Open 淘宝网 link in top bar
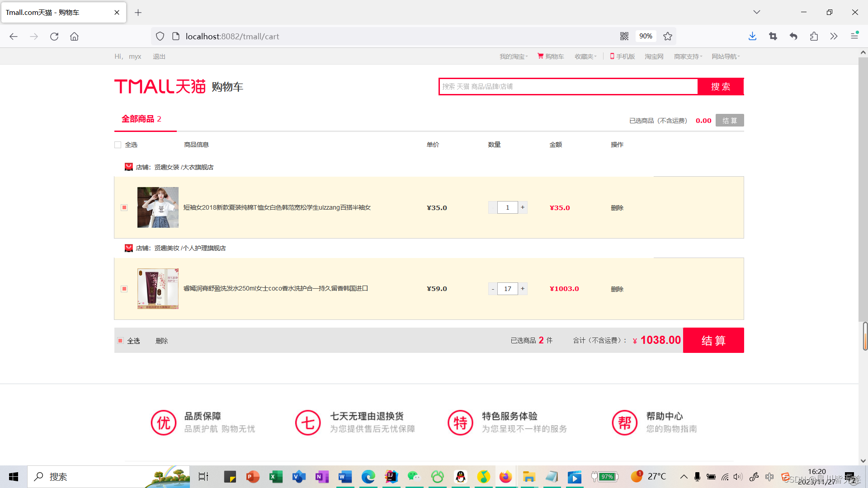 click(x=654, y=56)
